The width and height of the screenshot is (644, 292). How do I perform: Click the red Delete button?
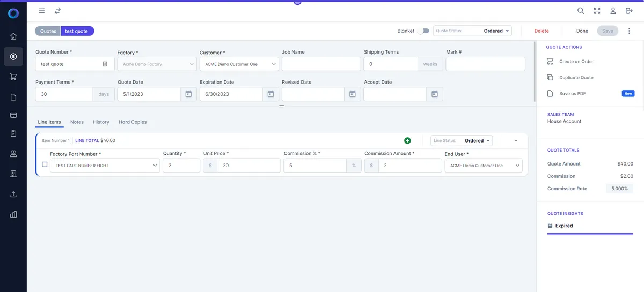tap(541, 31)
